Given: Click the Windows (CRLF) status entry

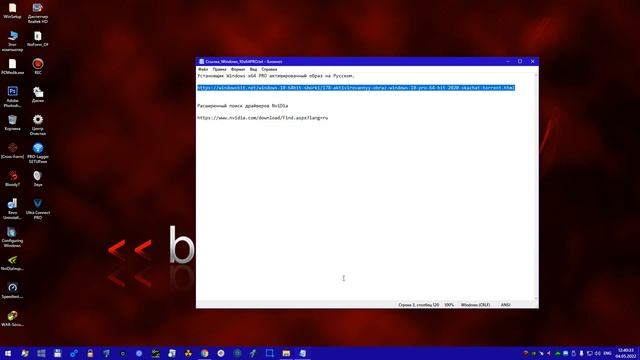Looking at the screenshot, I should 475,305.
